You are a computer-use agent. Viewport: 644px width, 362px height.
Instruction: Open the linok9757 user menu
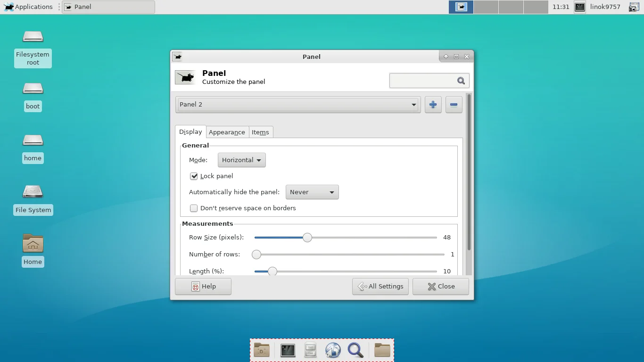[x=605, y=7]
